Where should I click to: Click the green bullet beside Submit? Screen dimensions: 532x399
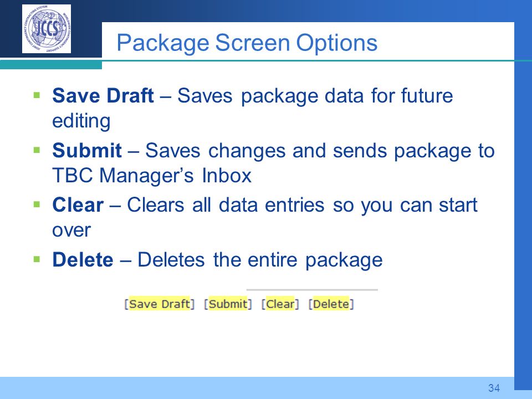(37, 149)
